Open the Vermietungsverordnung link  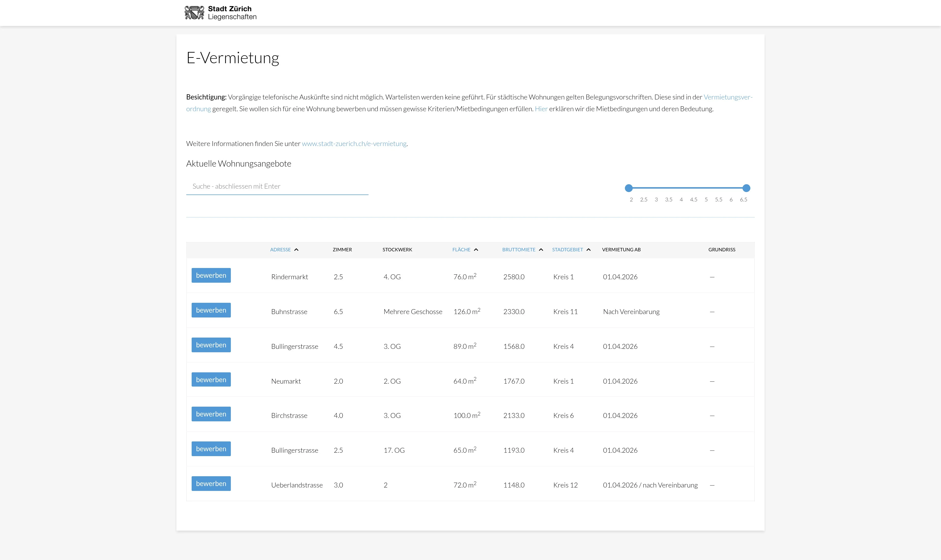[x=728, y=97]
